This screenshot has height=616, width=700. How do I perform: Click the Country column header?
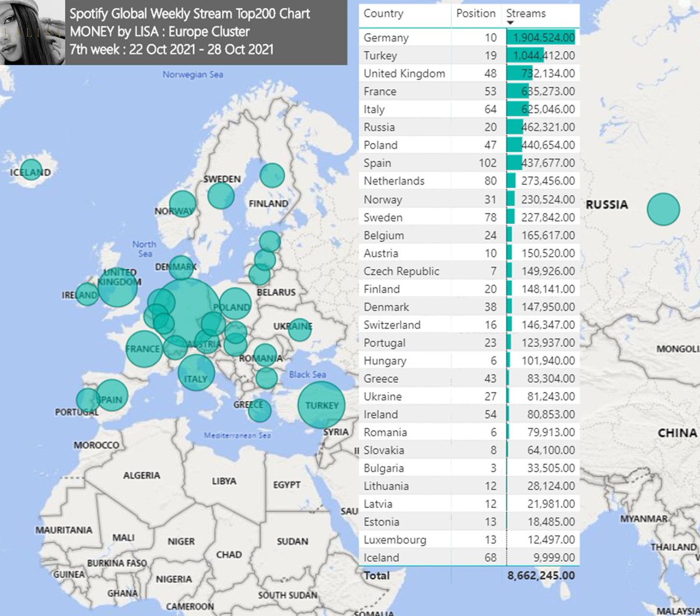[x=383, y=13]
